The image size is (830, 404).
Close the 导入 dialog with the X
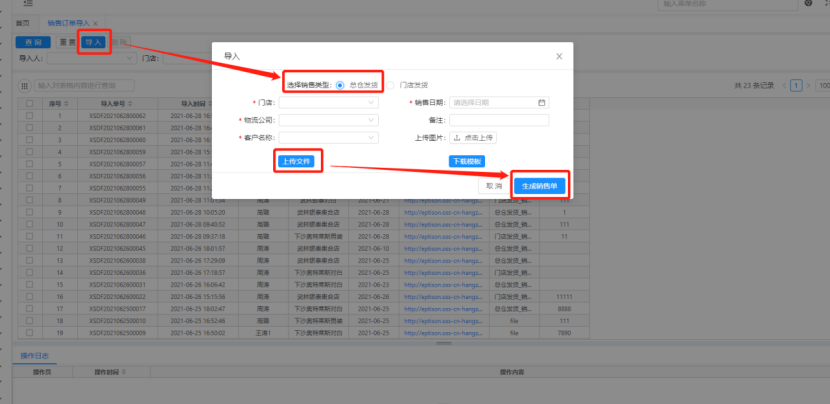click(559, 57)
